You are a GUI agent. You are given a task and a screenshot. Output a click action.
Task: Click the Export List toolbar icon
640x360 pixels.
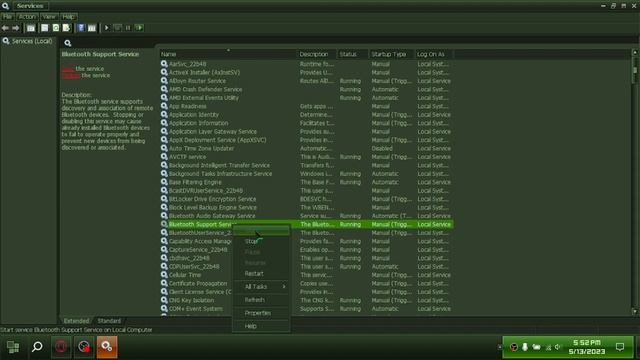tap(67, 28)
